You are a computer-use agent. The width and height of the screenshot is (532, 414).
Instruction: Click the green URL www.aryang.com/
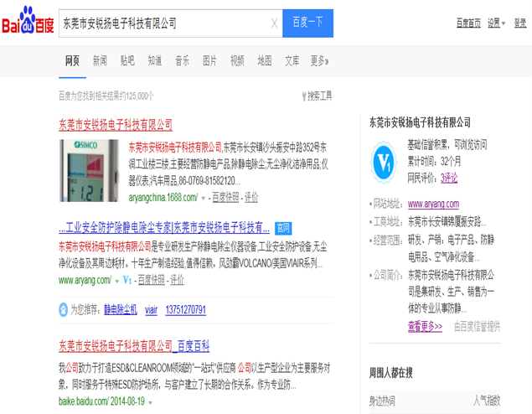click(x=85, y=280)
